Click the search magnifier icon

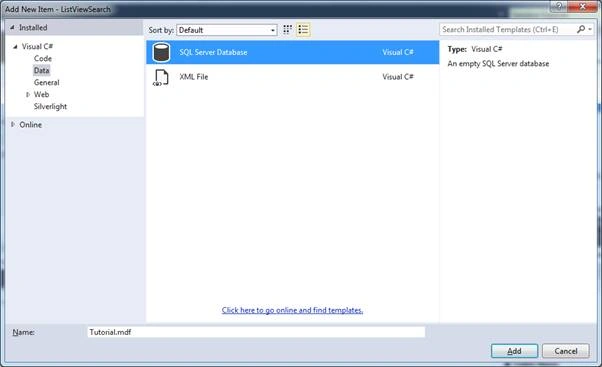[x=581, y=30]
